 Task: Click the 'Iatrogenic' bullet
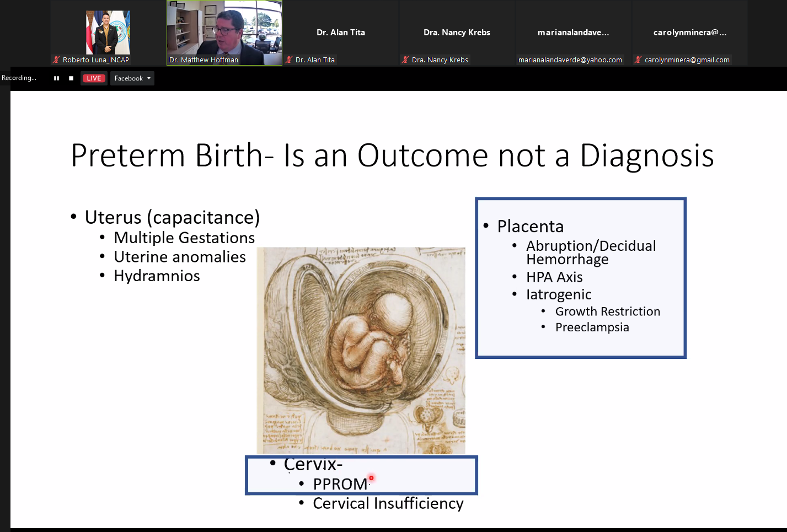click(x=559, y=294)
